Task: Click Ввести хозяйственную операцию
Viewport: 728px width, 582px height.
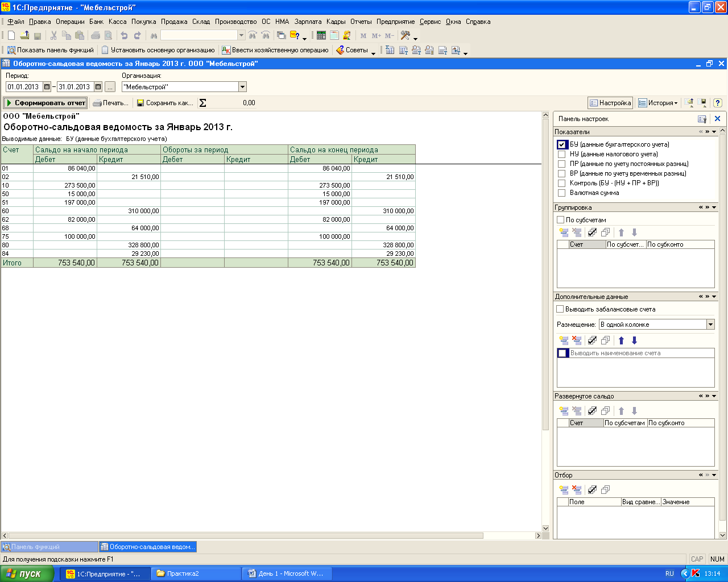Action: [x=275, y=50]
